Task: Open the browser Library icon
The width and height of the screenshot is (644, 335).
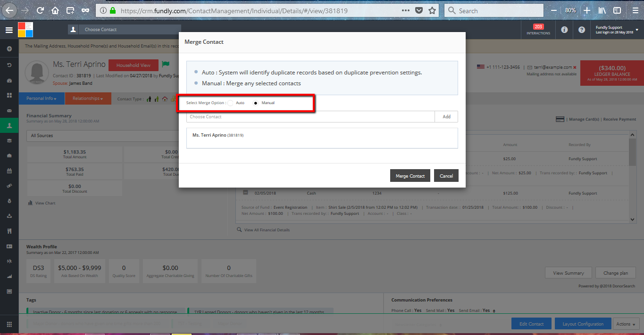Action: (602, 10)
